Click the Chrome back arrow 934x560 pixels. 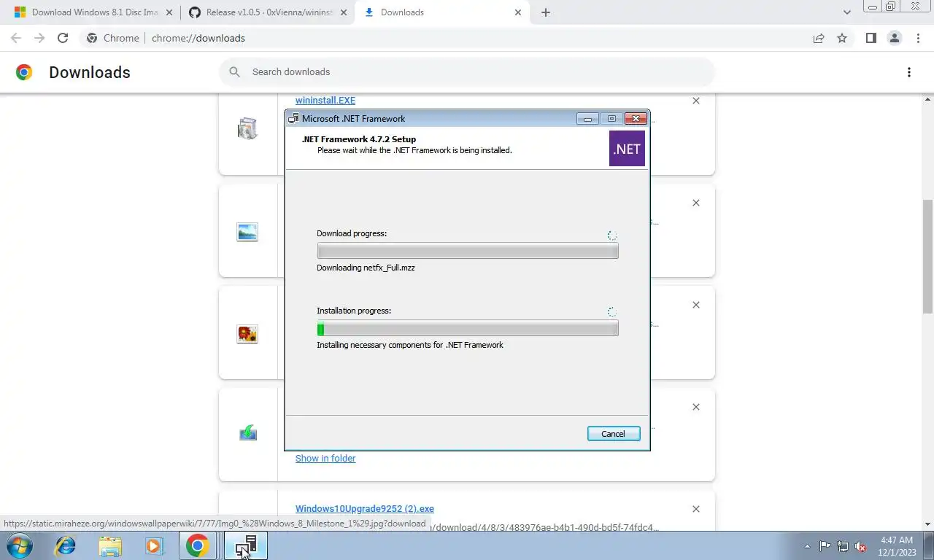[x=16, y=38]
